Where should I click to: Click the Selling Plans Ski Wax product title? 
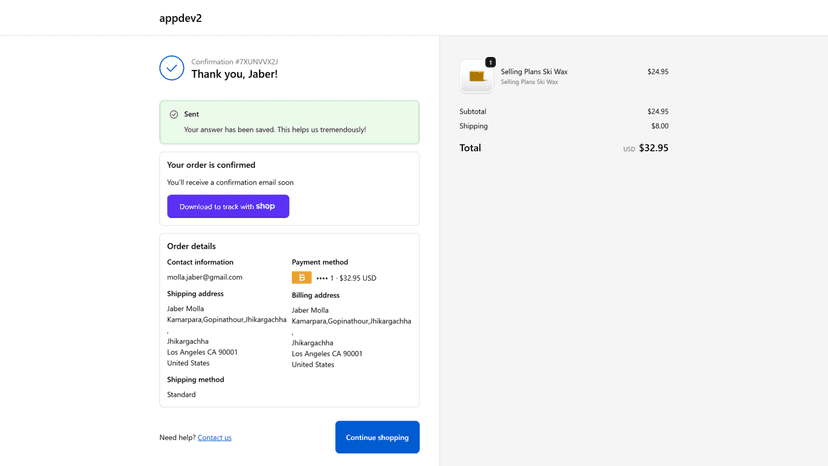(x=534, y=71)
